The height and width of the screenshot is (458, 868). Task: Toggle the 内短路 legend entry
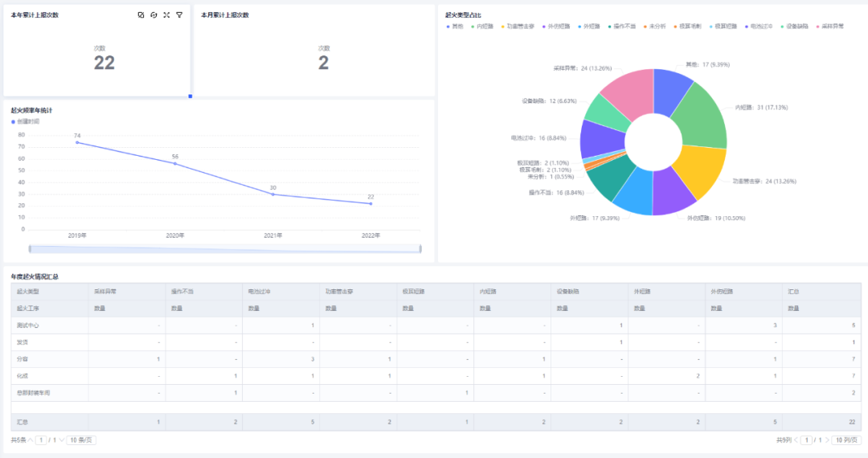(482, 27)
